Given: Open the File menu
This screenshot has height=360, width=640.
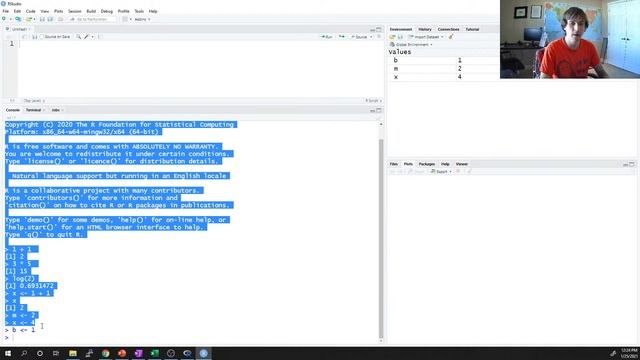Looking at the screenshot, I should [x=6, y=11].
